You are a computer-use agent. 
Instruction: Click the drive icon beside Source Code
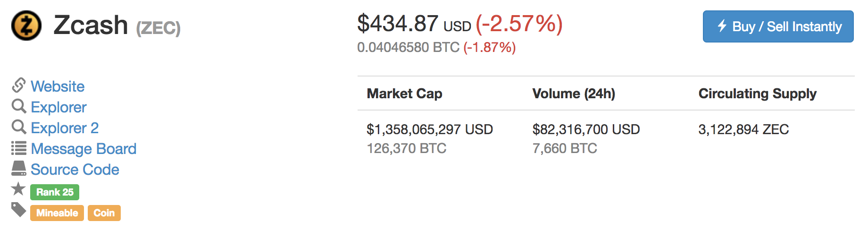(18, 169)
